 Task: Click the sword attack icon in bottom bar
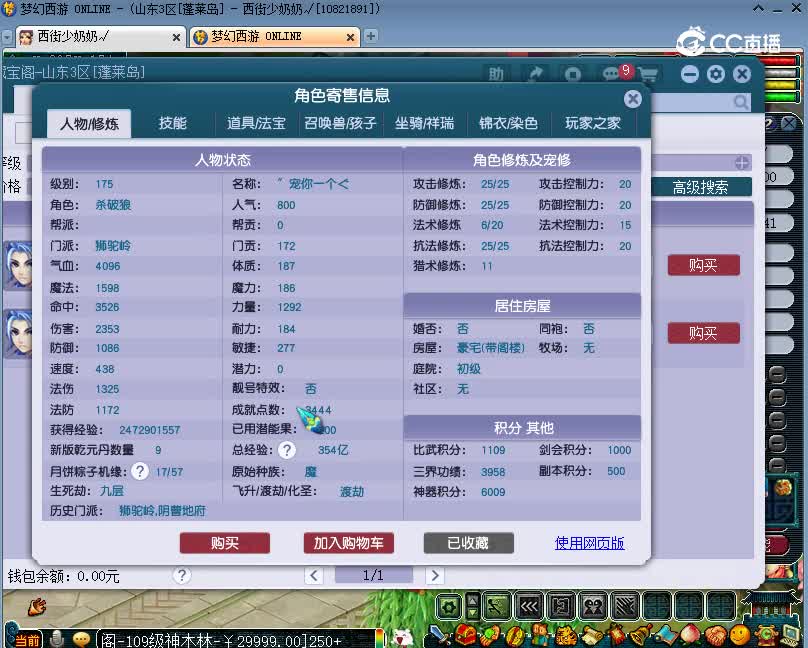tap(439, 636)
